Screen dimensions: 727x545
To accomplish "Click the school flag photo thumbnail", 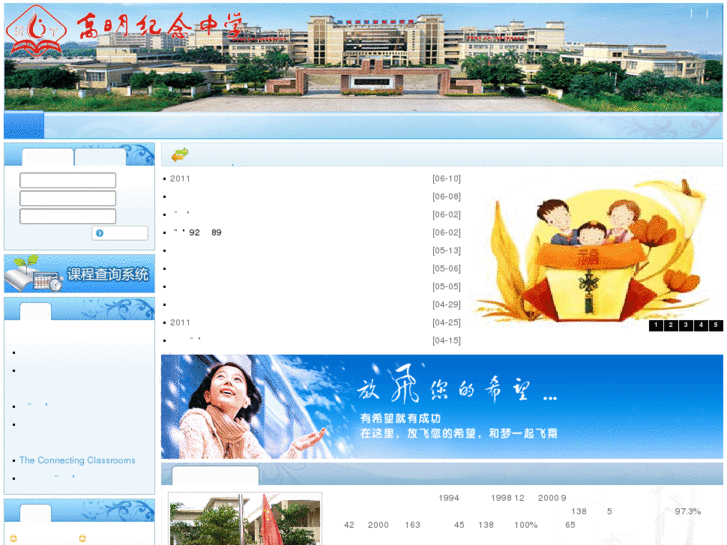I will pos(245,519).
